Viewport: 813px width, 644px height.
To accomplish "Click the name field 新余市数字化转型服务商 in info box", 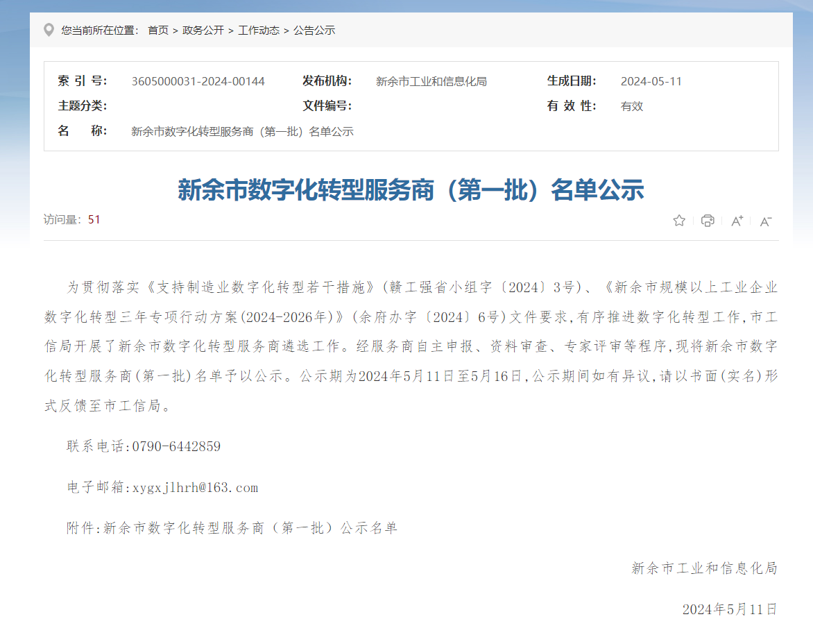I will [242, 132].
